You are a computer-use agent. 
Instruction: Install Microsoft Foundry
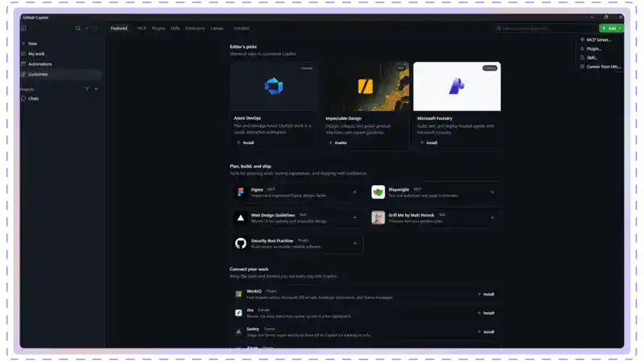(429, 143)
